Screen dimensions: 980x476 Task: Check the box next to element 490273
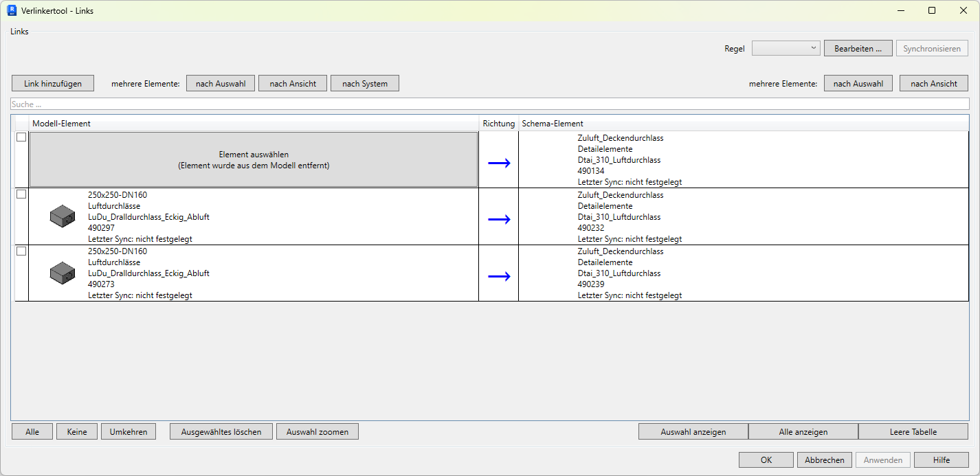coord(21,251)
